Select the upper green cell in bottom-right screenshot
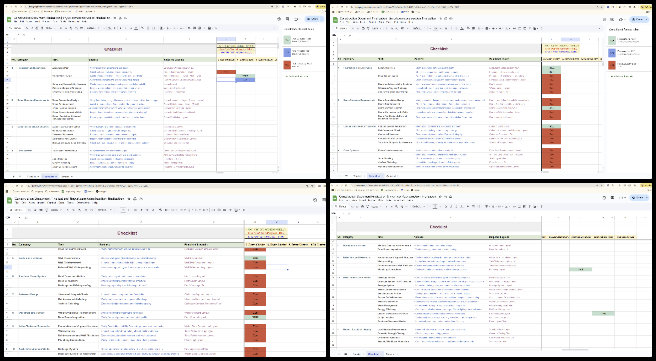Viewport: 656px width, 361px height. click(x=580, y=269)
